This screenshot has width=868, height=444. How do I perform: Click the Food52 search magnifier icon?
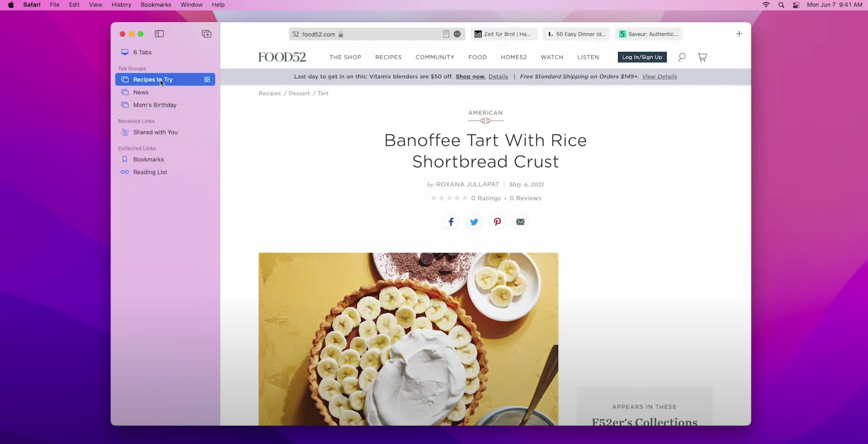[682, 57]
